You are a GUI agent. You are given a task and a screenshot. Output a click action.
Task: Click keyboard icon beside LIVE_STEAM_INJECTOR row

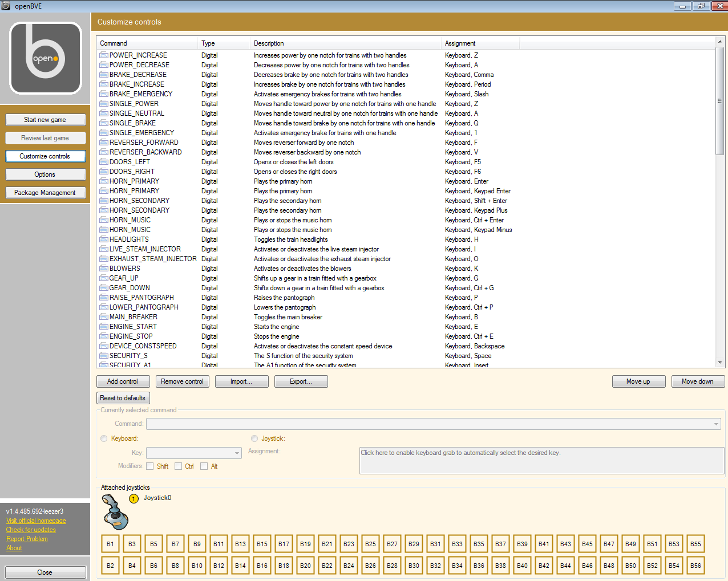(x=104, y=249)
